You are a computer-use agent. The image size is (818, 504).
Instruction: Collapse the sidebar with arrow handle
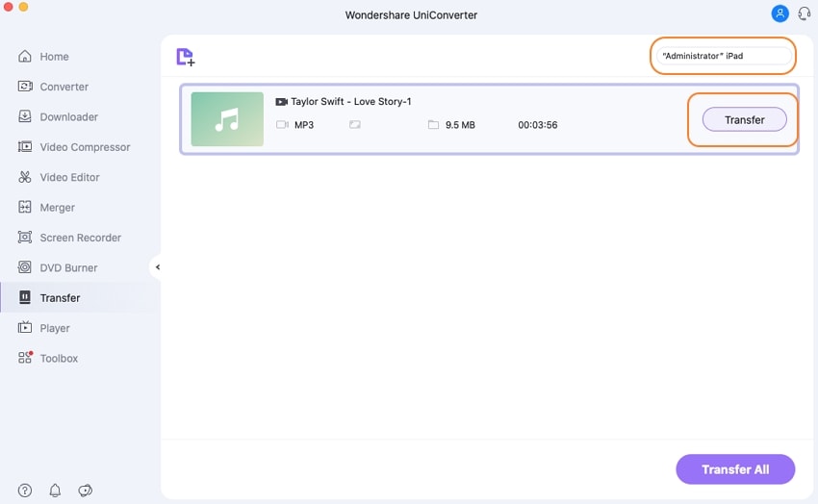click(157, 267)
